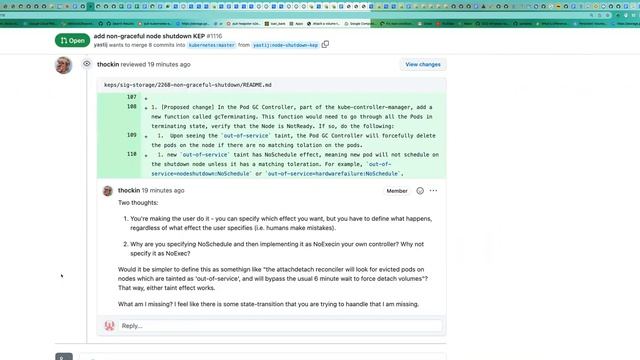
Task: Click thockin's large avatar beside the review
Action: click(64, 65)
